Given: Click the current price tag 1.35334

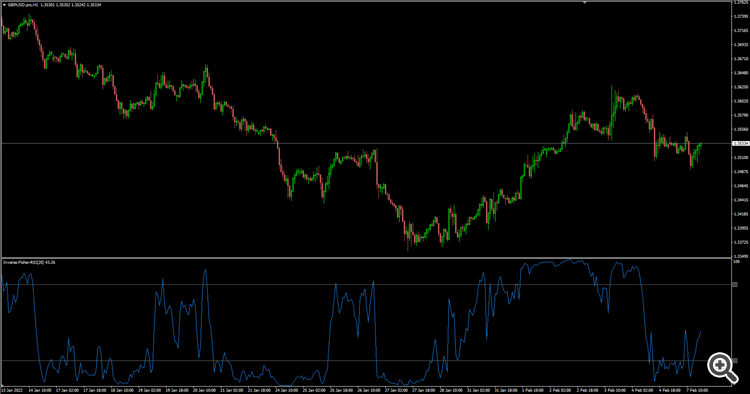Looking at the screenshot, I should coord(741,143).
